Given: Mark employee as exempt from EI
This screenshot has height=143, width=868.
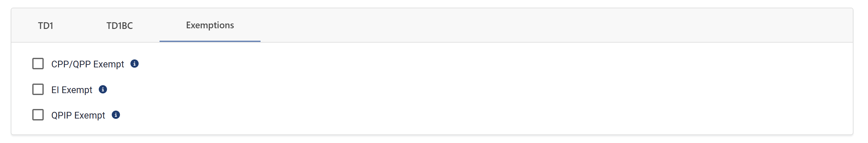Looking at the screenshot, I should [x=38, y=89].
